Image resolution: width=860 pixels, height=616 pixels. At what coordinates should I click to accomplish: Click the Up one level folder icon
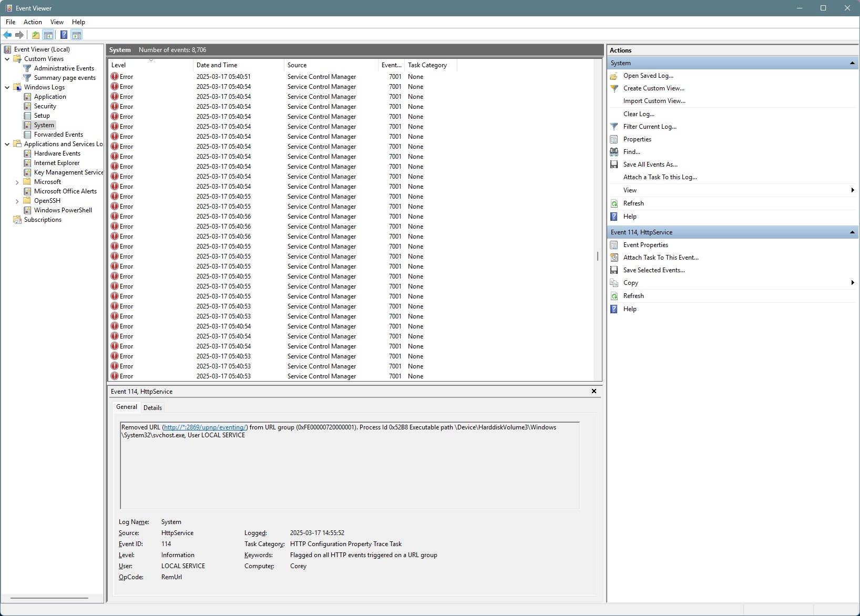tap(35, 35)
